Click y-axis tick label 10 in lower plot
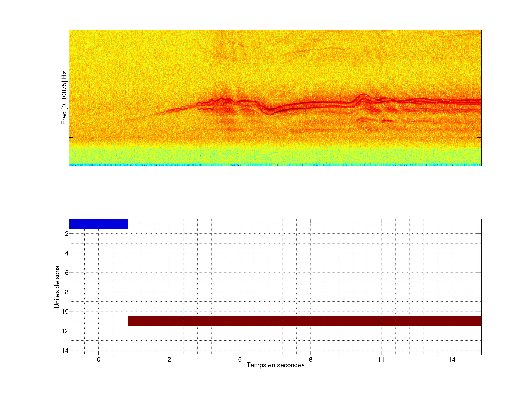This screenshot has width=532, height=399. pyautogui.click(x=65, y=311)
